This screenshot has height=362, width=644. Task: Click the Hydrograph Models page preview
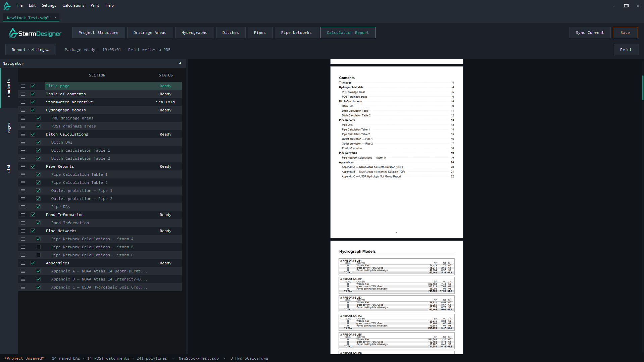(x=396, y=298)
